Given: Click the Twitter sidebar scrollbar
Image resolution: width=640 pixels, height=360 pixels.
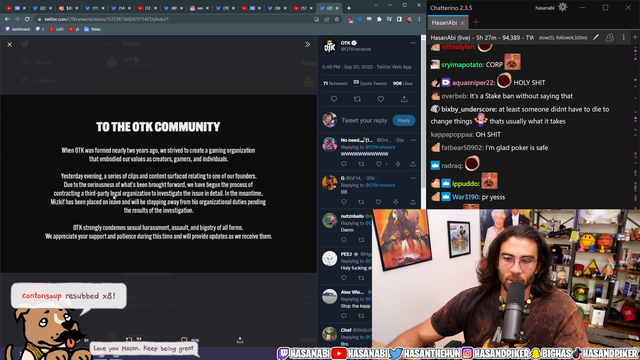Looking at the screenshot, I should click(423, 114).
